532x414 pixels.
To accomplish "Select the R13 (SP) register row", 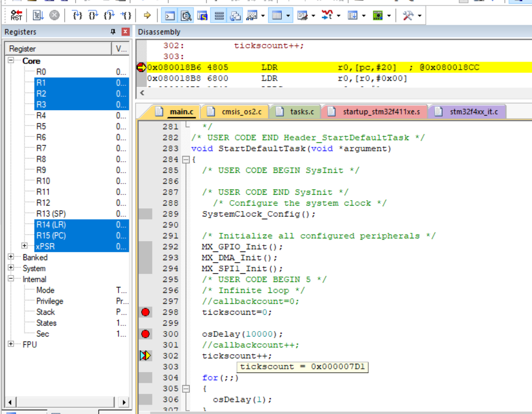I will click(x=51, y=214).
